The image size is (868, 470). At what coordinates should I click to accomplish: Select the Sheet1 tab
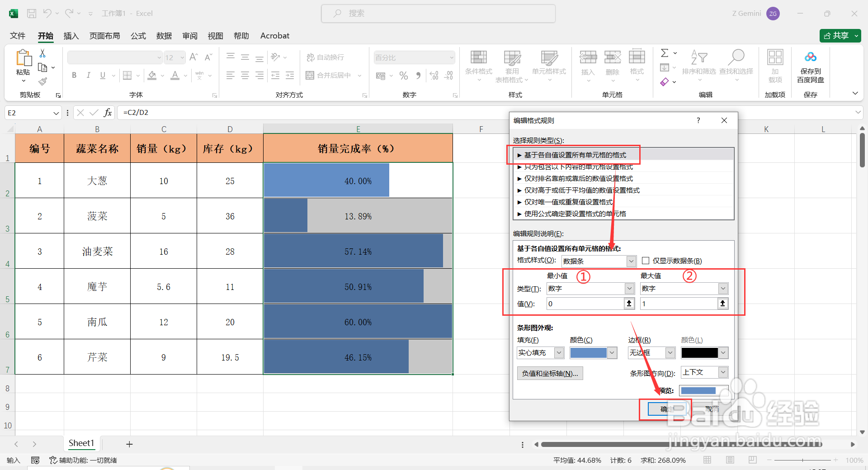pos(81,443)
